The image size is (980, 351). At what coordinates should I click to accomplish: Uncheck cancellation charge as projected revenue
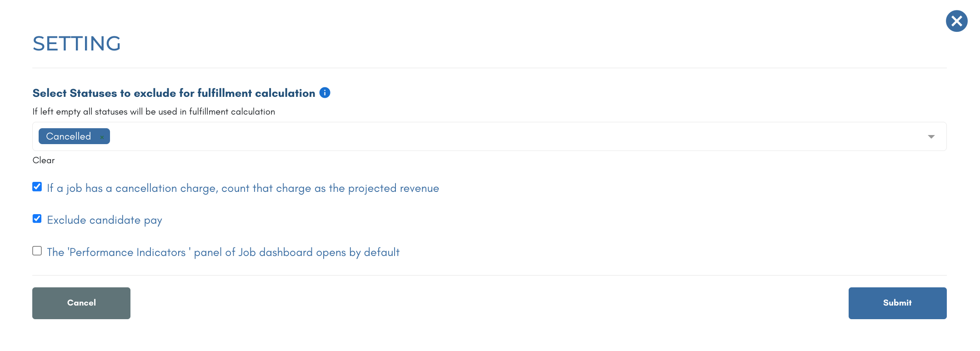37,186
